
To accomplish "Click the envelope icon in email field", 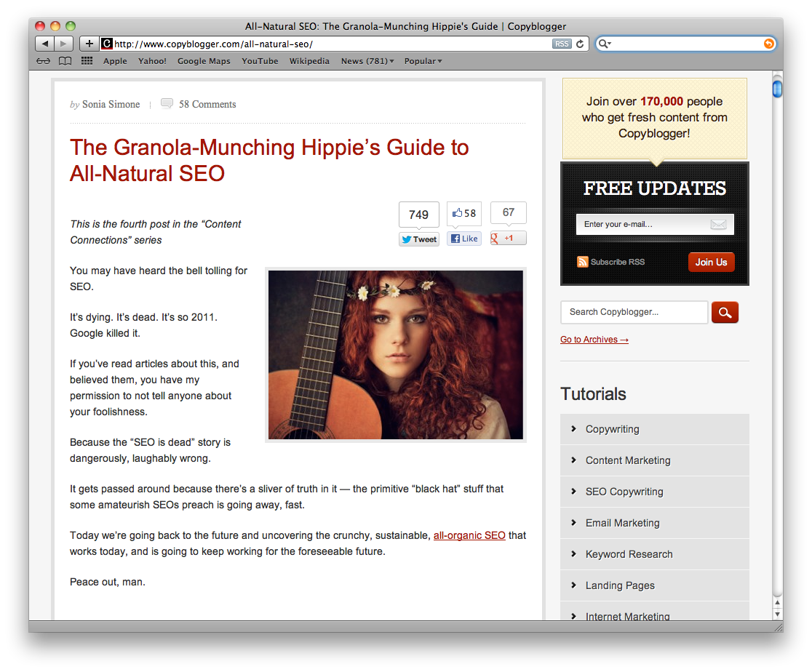I will 718,224.
